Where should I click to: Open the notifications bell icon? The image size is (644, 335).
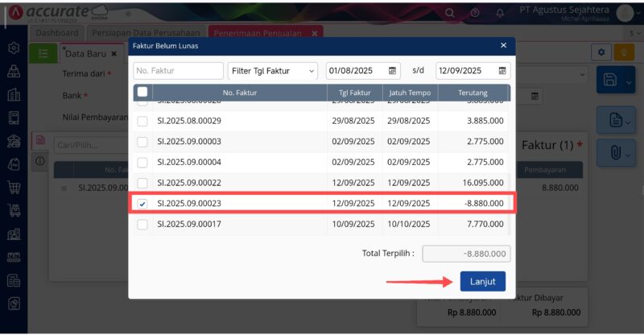500,13
